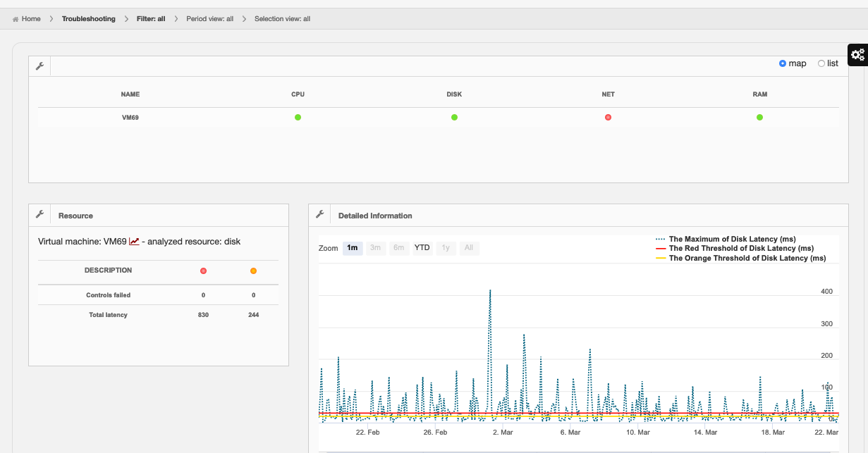Set chart zoom to All

point(469,248)
